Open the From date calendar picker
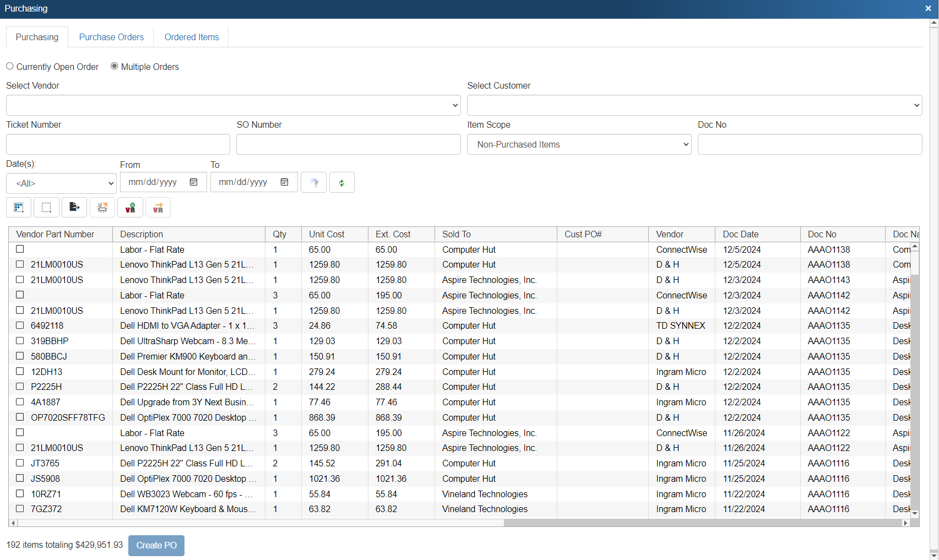The height and width of the screenshot is (560, 939). 194,182
